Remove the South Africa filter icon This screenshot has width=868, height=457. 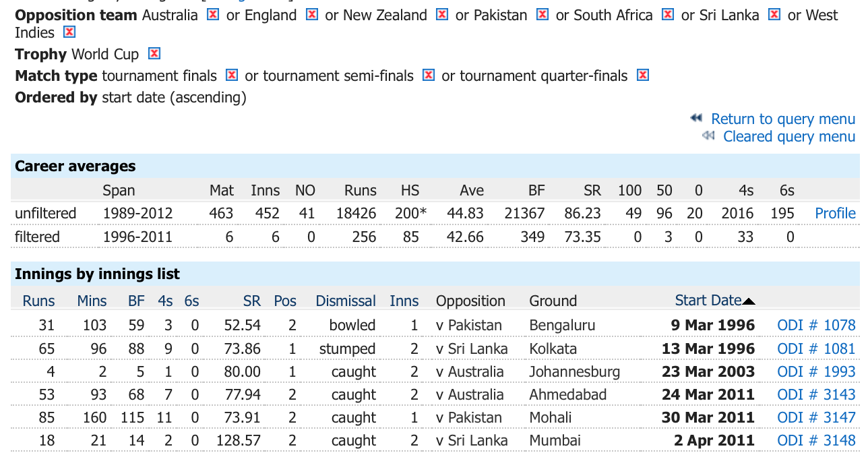(668, 14)
